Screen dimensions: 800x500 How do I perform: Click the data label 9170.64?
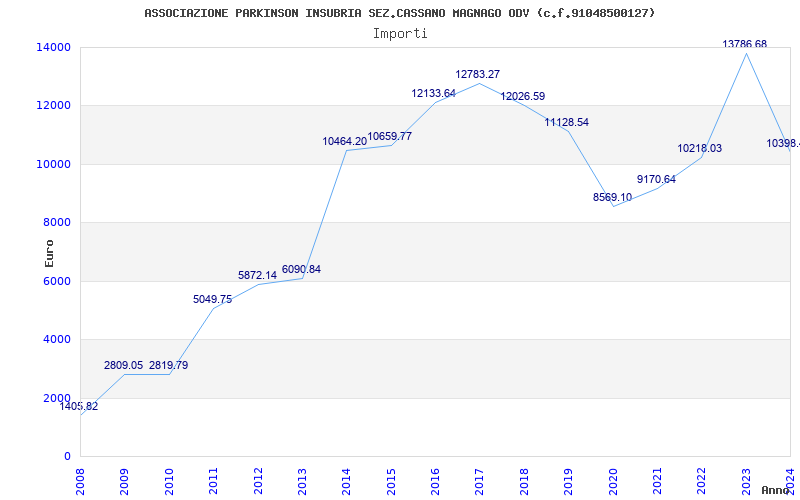pyautogui.click(x=656, y=179)
